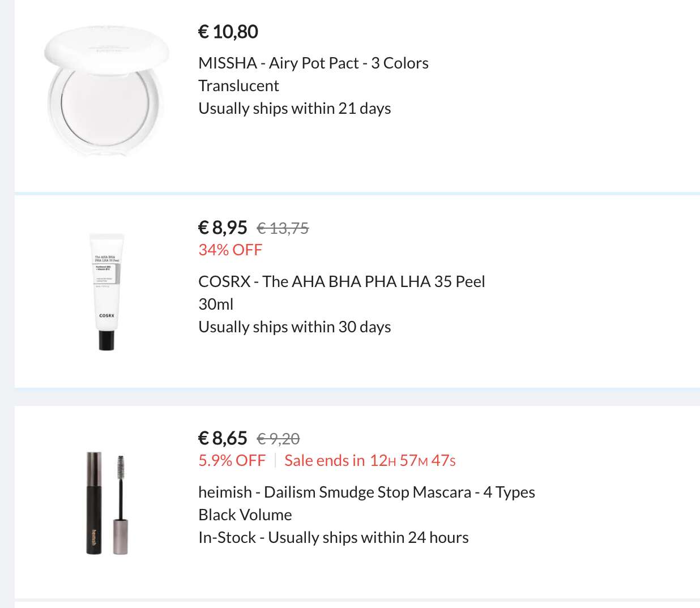
Task: Click Usually ships within 21 days text
Action: [x=294, y=108]
